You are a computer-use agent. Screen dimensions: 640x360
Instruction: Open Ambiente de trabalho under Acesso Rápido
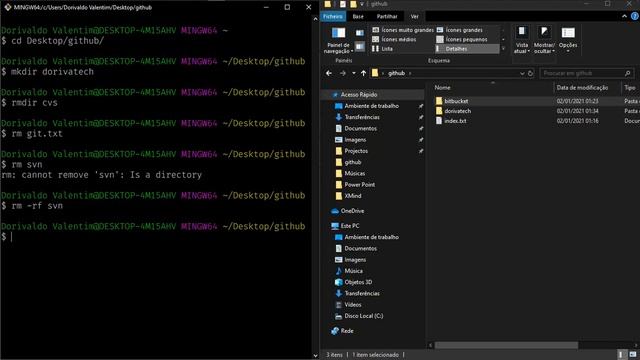371,106
